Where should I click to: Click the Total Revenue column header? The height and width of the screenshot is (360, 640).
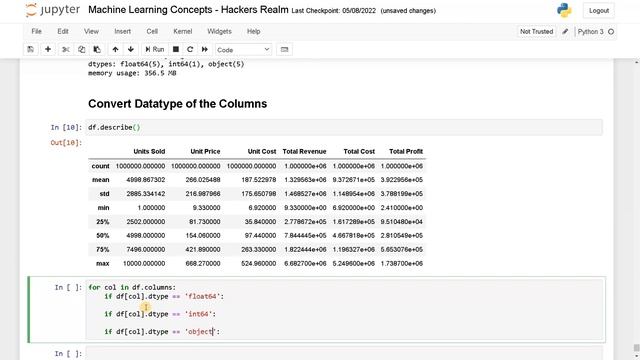(304, 151)
